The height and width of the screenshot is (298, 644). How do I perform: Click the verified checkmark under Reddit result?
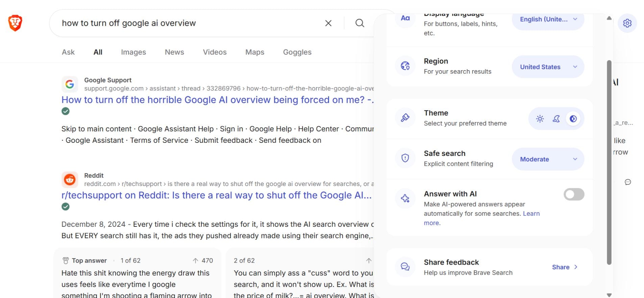tap(66, 207)
